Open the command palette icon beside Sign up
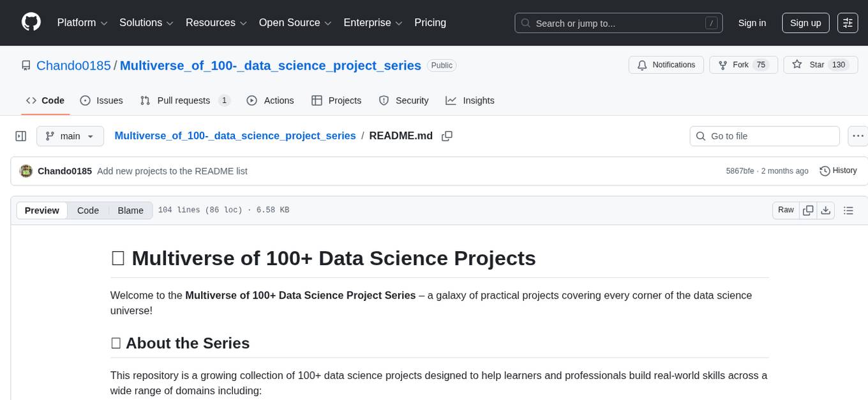The height and width of the screenshot is (400, 868). (848, 22)
